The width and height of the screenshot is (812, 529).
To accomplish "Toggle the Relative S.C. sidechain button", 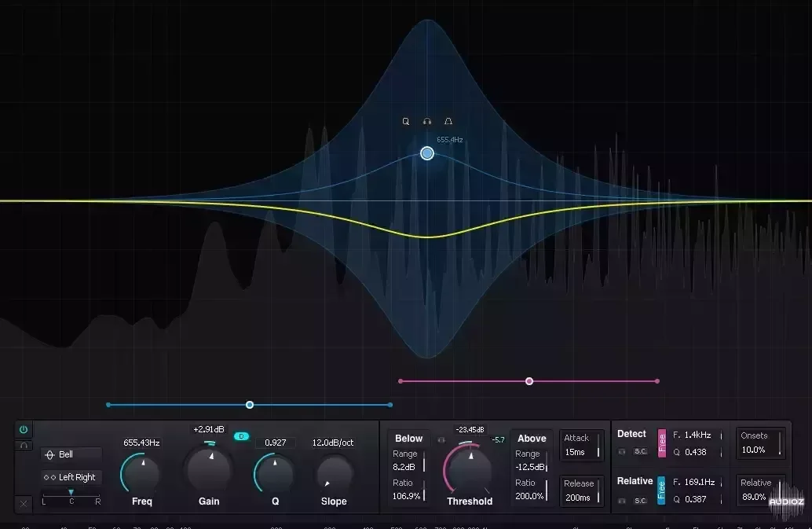I will pos(641,501).
